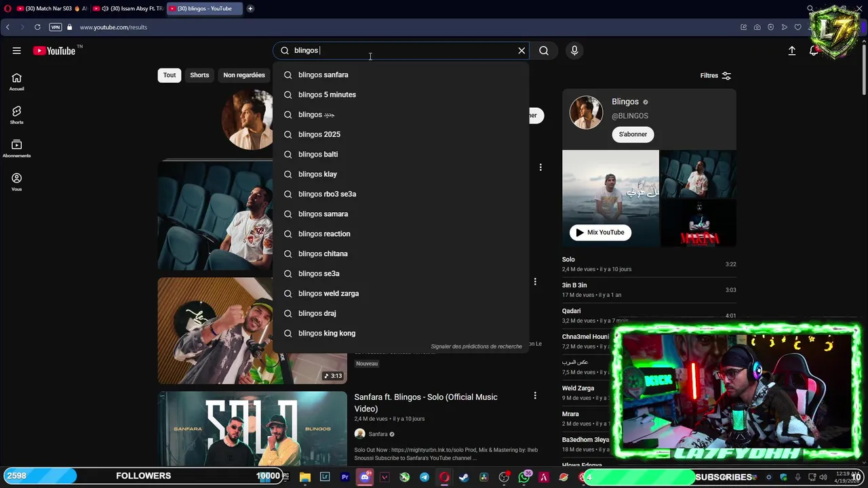868x488 pixels.
Task: Open the YouTube create/upload icon
Action: [x=791, y=51]
